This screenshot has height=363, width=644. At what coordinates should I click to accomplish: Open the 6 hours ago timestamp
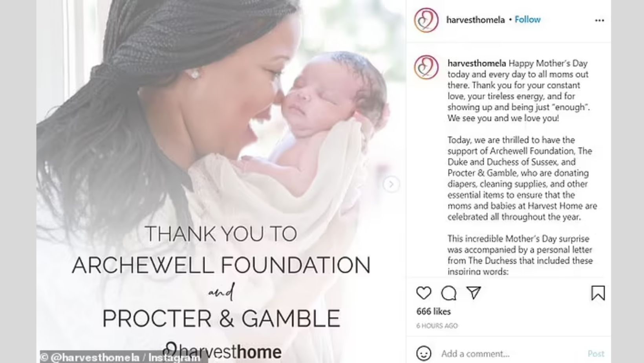point(437,326)
